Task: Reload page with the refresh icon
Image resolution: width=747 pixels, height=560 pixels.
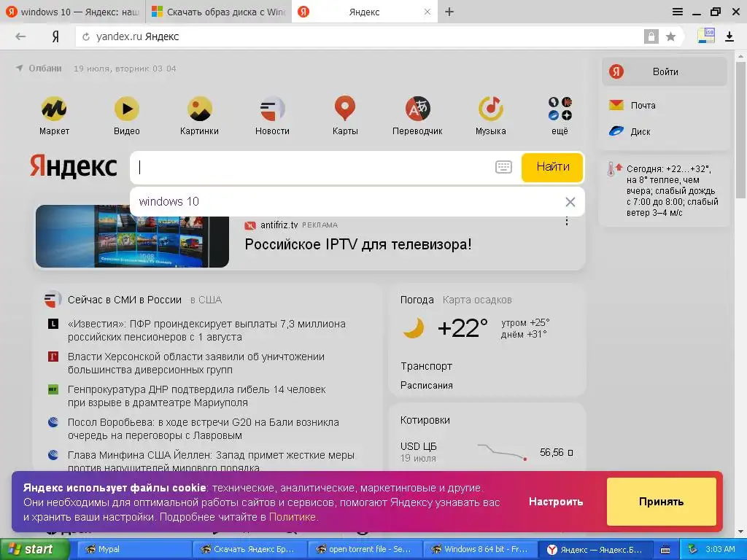Action: (86, 36)
